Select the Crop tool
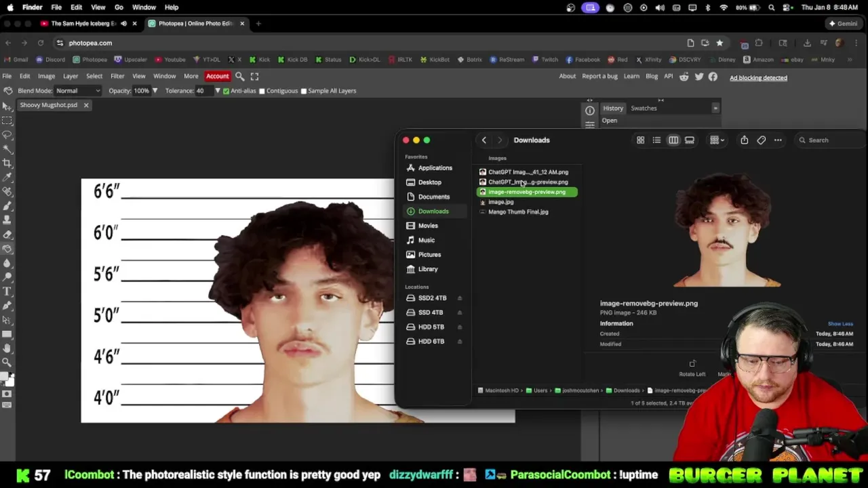The height and width of the screenshot is (488, 868). tap(7, 163)
